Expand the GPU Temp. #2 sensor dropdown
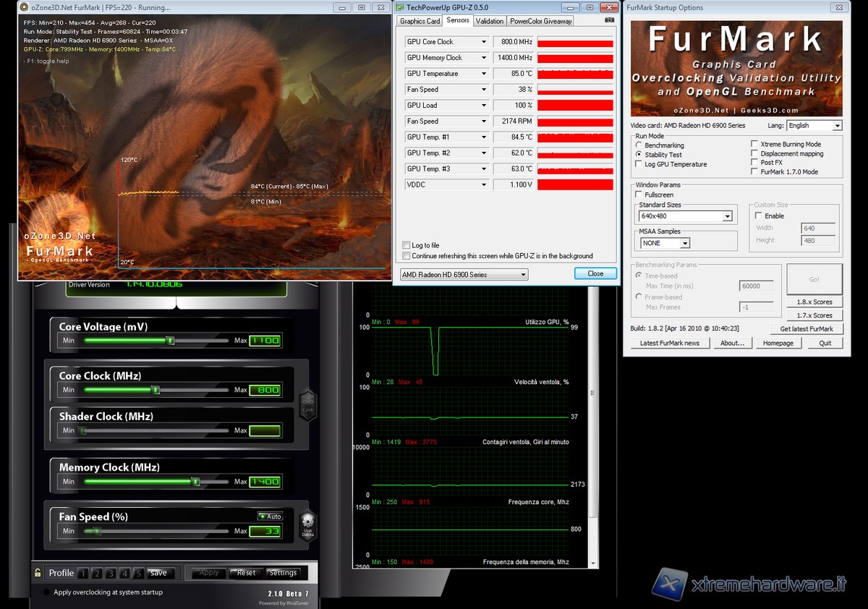868x609 pixels. click(485, 153)
